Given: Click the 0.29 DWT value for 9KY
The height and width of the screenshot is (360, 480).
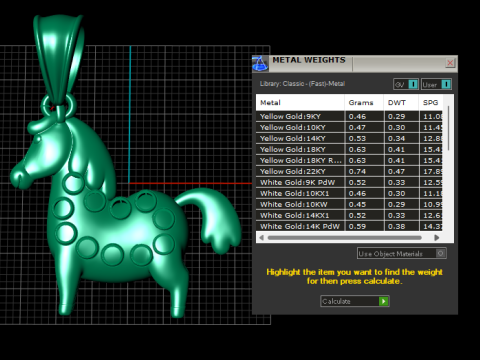Looking at the screenshot, I should coord(397,116).
